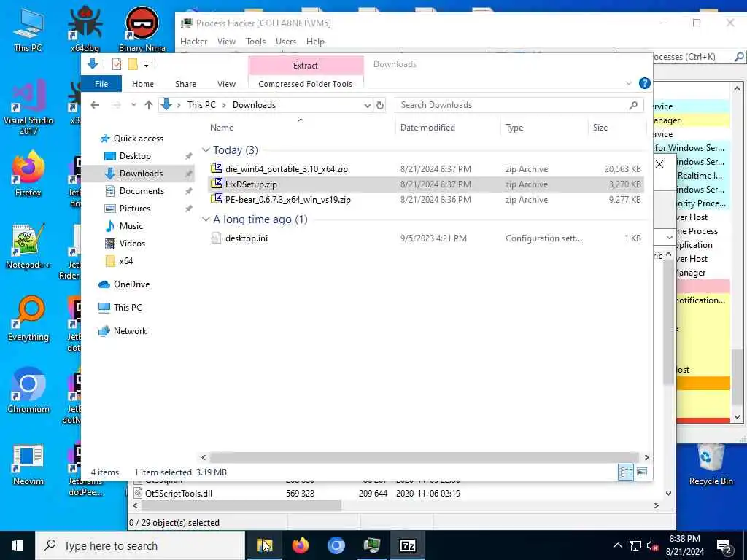Select Desktop in Quick access
The image size is (747, 560).
(135, 156)
